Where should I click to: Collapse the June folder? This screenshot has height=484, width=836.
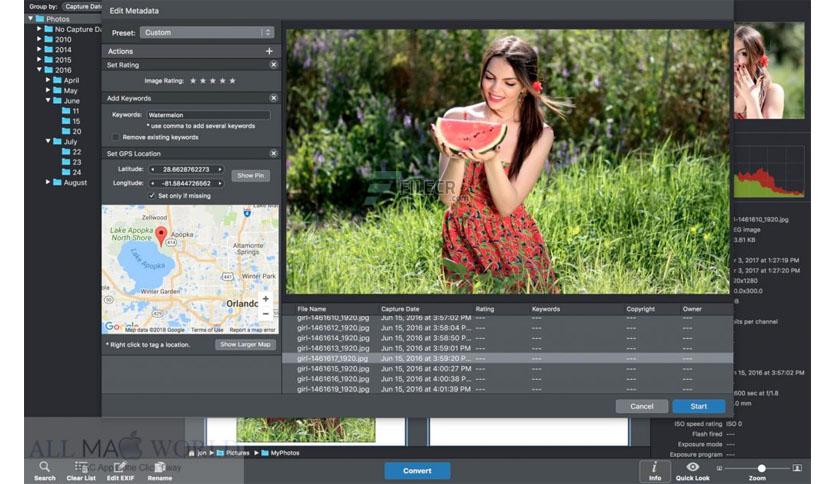(x=47, y=100)
